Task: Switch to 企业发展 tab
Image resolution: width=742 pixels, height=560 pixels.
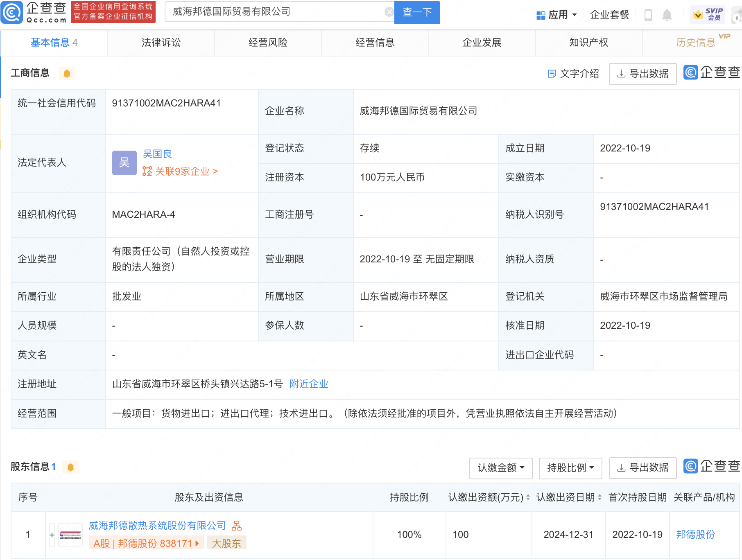Action: (482, 43)
